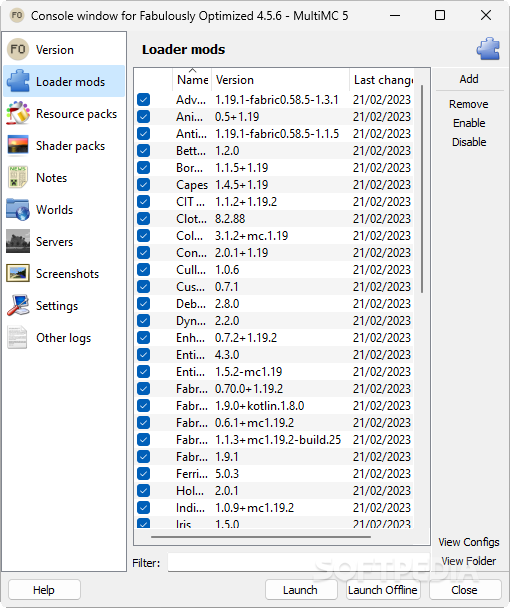This screenshot has height=608, width=510.
Task: Click the vertical scrollbar of the mod list
Action: coord(422,189)
